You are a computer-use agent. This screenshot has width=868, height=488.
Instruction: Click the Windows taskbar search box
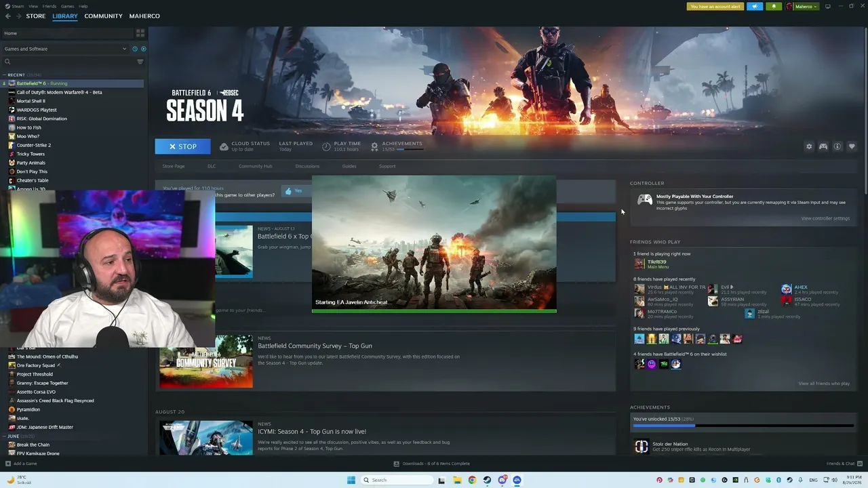[397, 480]
